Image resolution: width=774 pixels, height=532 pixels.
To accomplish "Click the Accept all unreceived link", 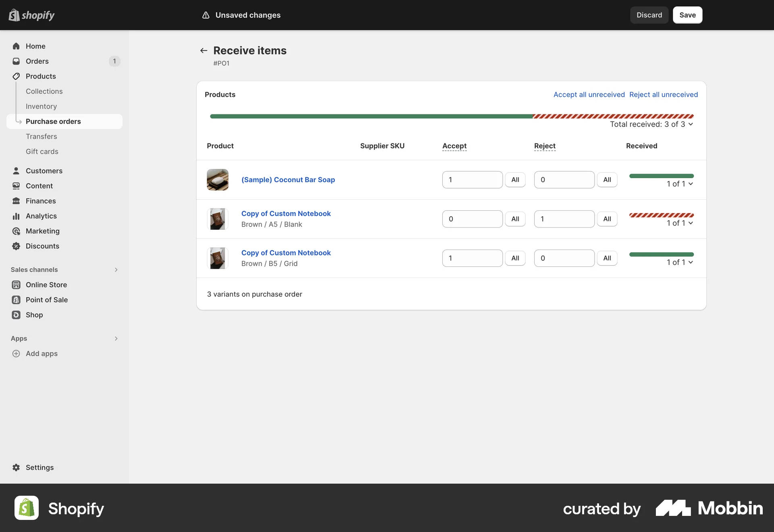I will (x=589, y=94).
